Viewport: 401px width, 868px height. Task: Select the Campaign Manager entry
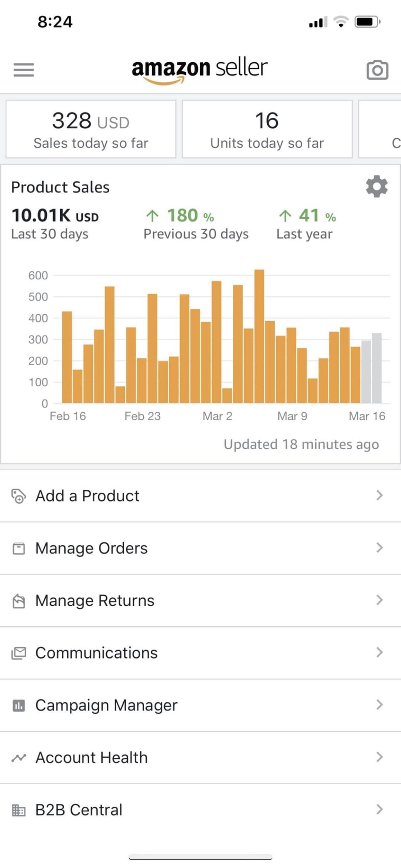click(x=106, y=705)
